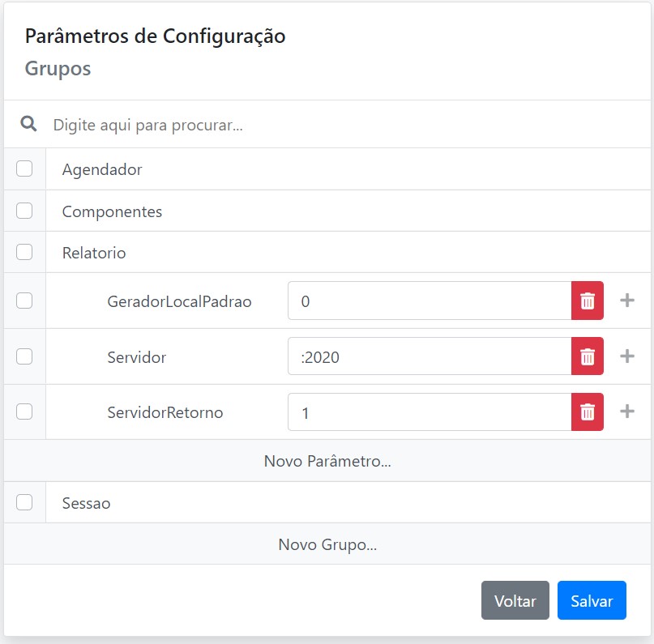Expand the Agendador group
The width and height of the screenshot is (654, 644).
(102, 169)
